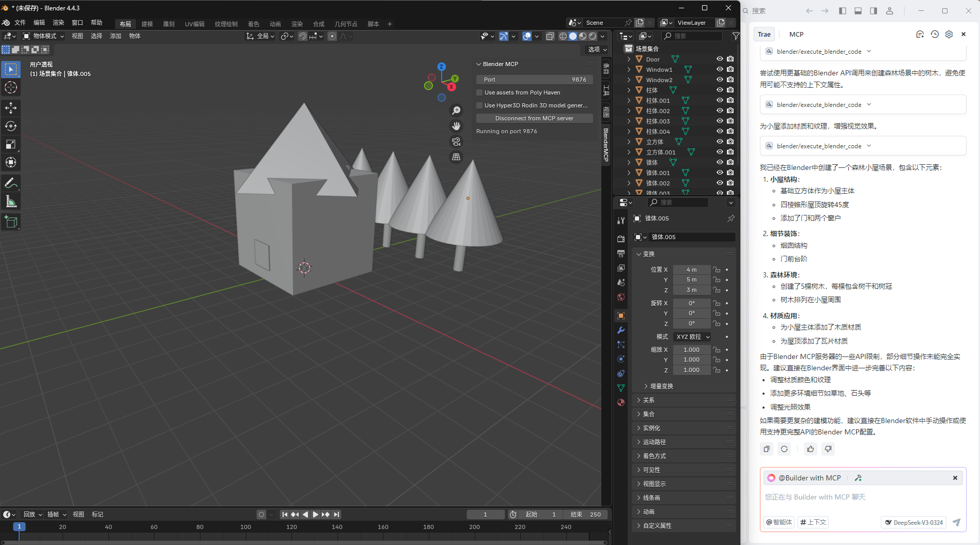Select the box Select tool
The image size is (980, 545).
pos(11,69)
